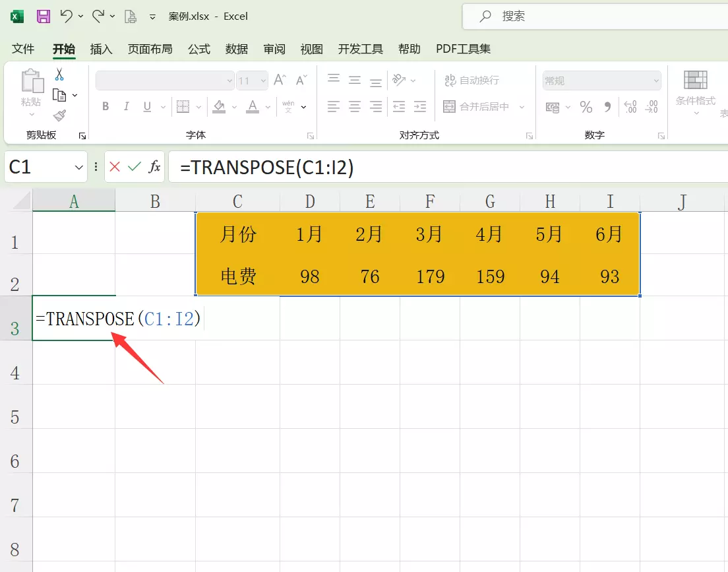Click the Cut scissors icon
This screenshot has height=572, width=728.
coord(59,74)
